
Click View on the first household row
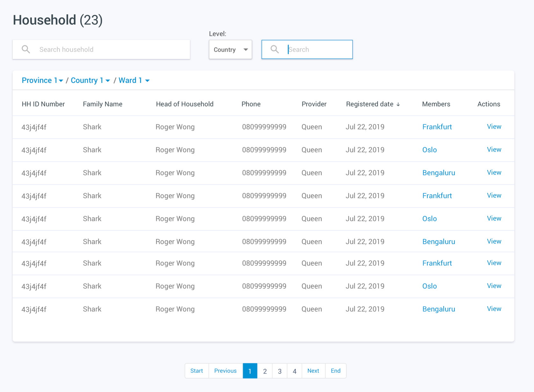coord(494,127)
